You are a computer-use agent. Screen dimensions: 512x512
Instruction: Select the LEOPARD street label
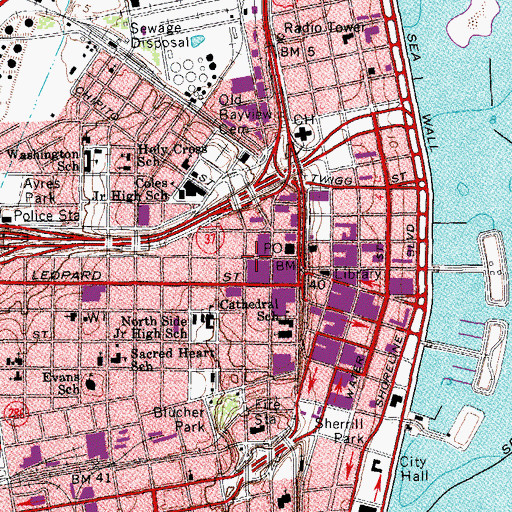coord(67,275)
